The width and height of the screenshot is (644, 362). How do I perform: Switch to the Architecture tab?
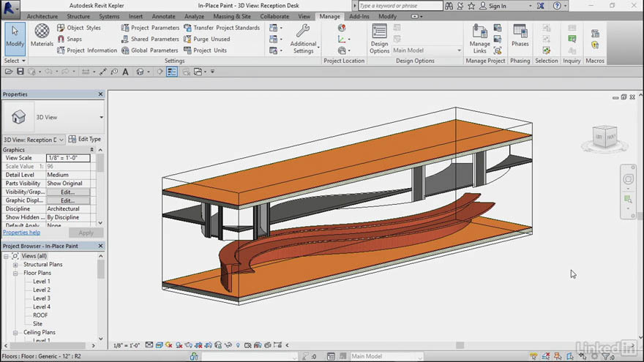(42, 16)
